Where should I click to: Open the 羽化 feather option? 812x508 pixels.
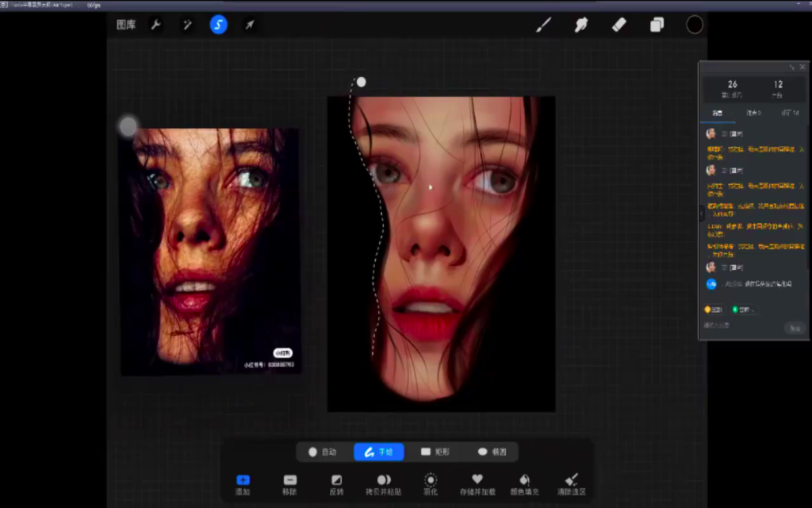click(x=431, y=484)
